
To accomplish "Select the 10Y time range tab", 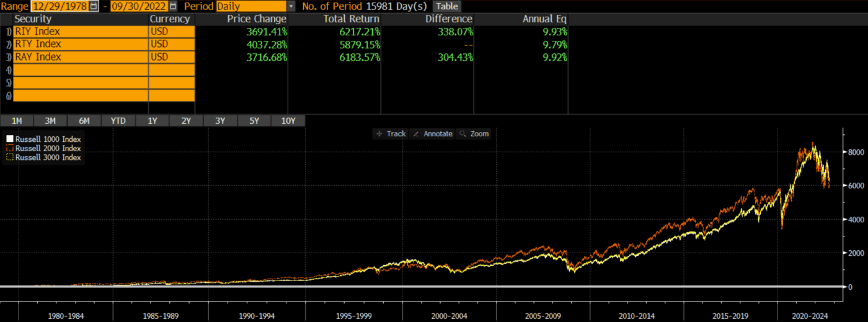I will click(288, 121).
